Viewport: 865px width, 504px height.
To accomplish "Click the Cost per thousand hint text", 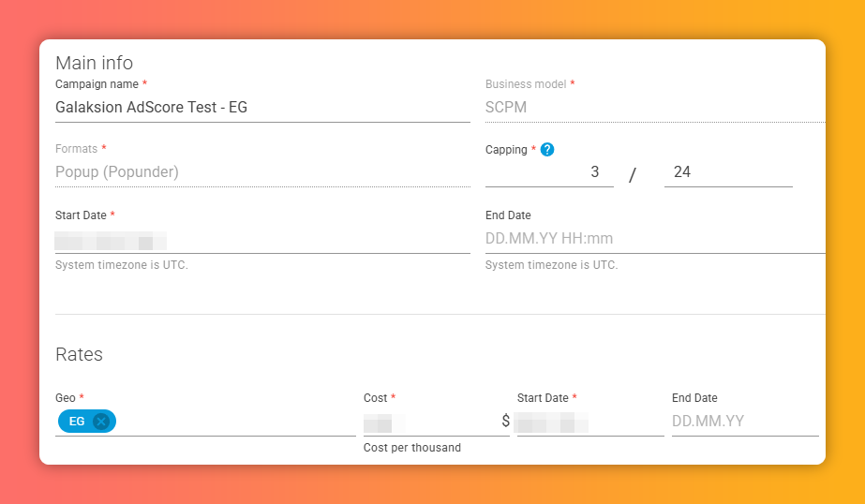I will 412,448.
